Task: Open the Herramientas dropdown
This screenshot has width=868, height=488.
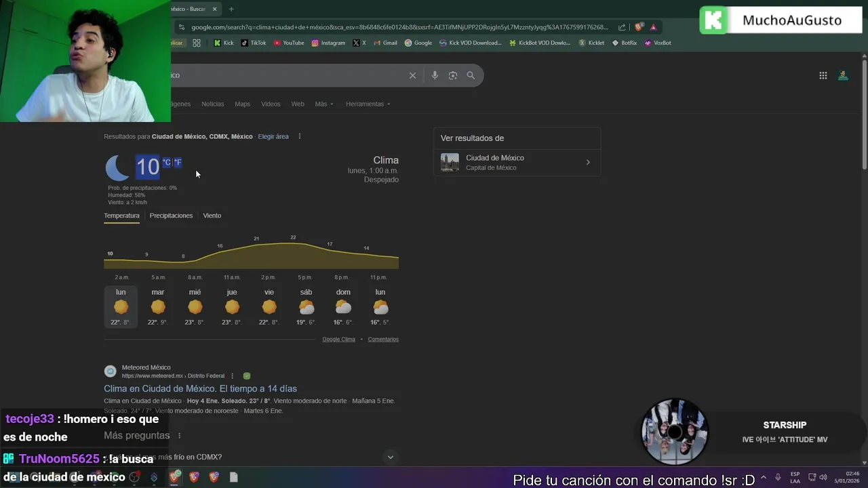Action: [368, 104]
